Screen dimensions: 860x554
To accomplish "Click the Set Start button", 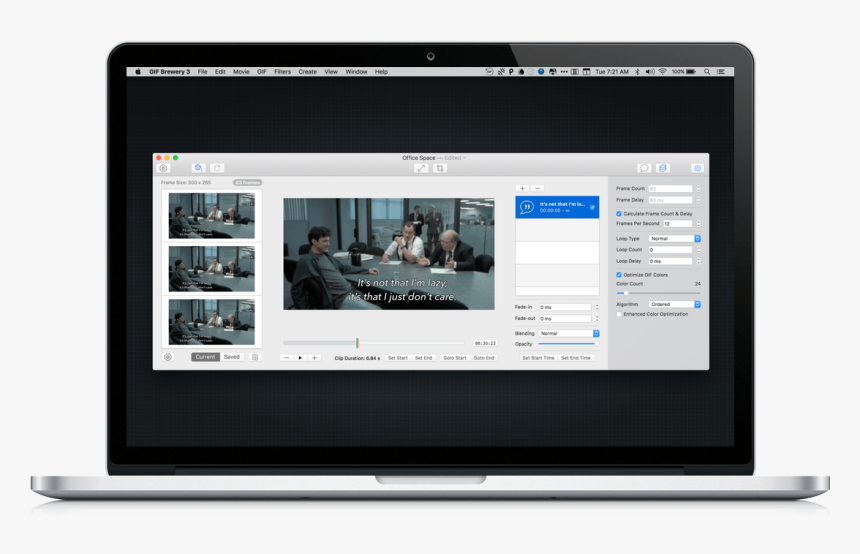I will click(x=398, y=358).
